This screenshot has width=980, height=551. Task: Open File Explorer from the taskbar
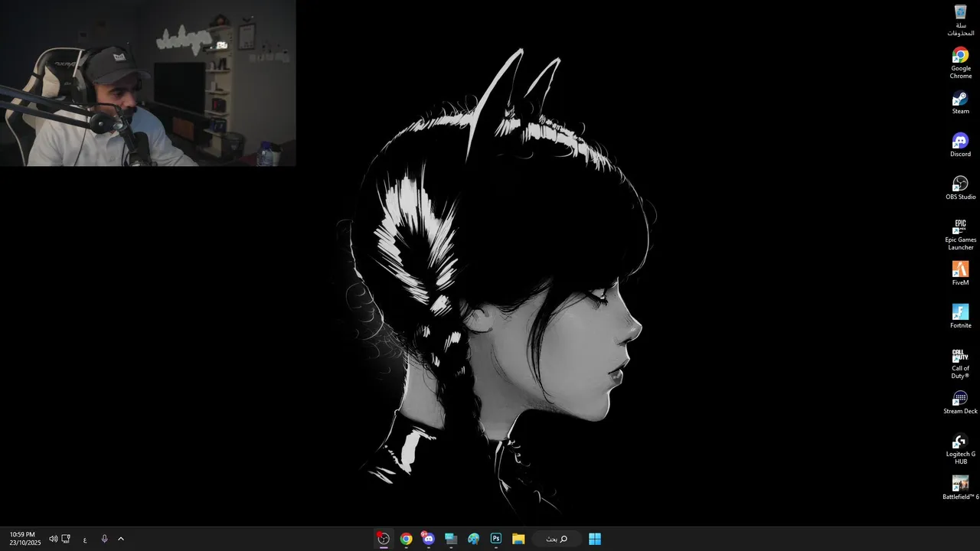(518, 539)
